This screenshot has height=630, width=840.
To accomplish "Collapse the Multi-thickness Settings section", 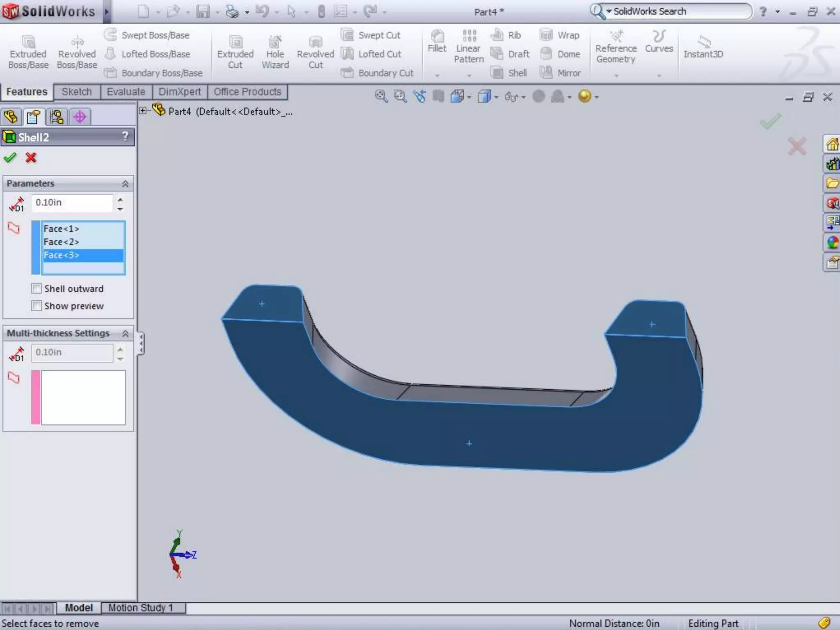I will (125, 333).
